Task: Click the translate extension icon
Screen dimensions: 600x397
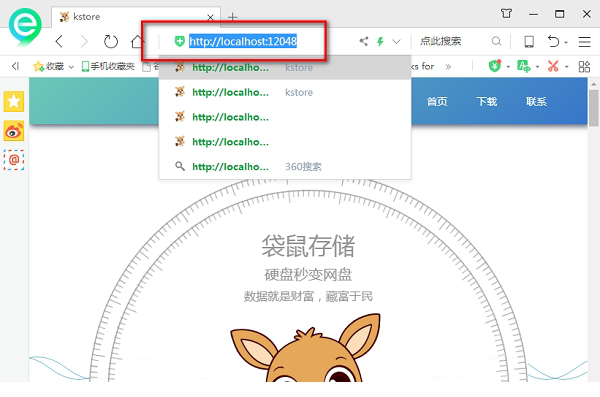Action: 523,66
